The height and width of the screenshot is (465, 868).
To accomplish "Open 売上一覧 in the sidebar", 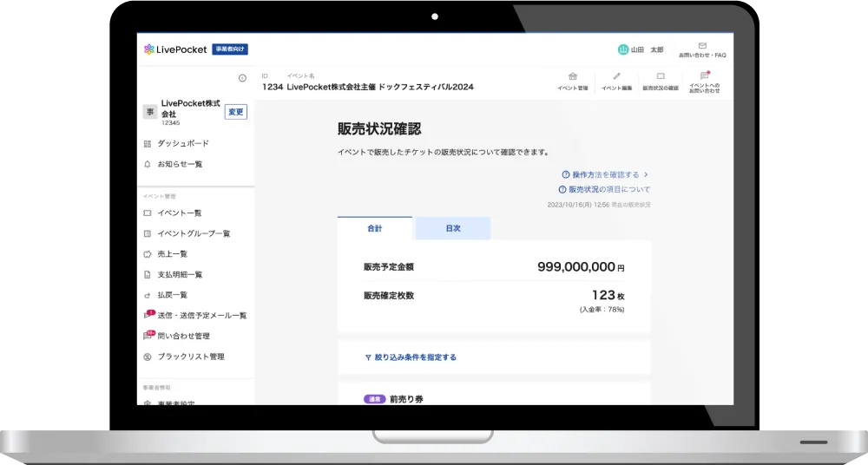I will click(172, 254).
